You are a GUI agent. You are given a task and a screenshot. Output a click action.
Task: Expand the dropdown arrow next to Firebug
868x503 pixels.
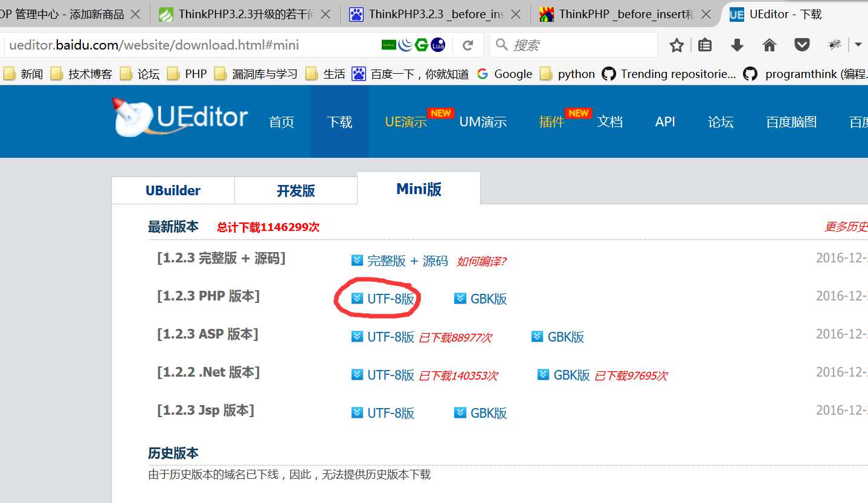coord(858,45)
